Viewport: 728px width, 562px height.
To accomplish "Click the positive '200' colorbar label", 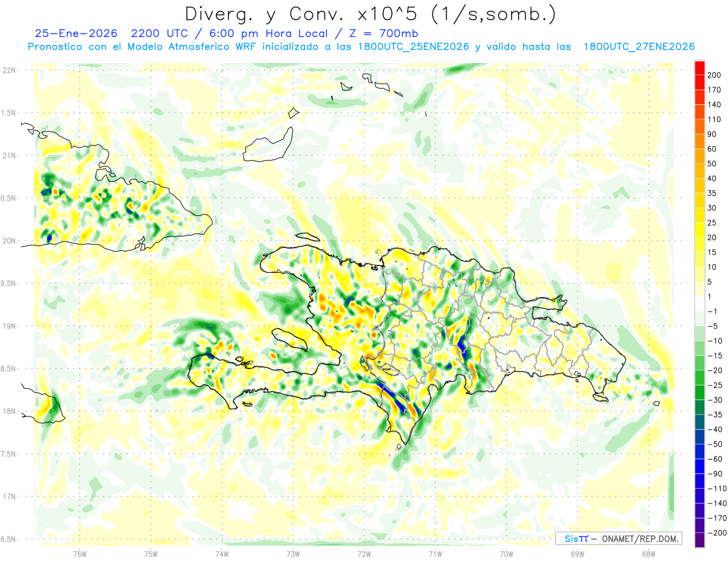I will coord(715,75).
